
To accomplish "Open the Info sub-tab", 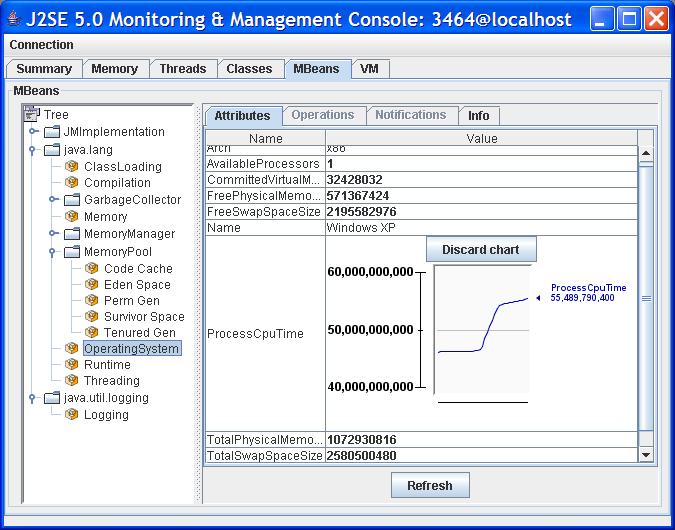I will point(479,116).
